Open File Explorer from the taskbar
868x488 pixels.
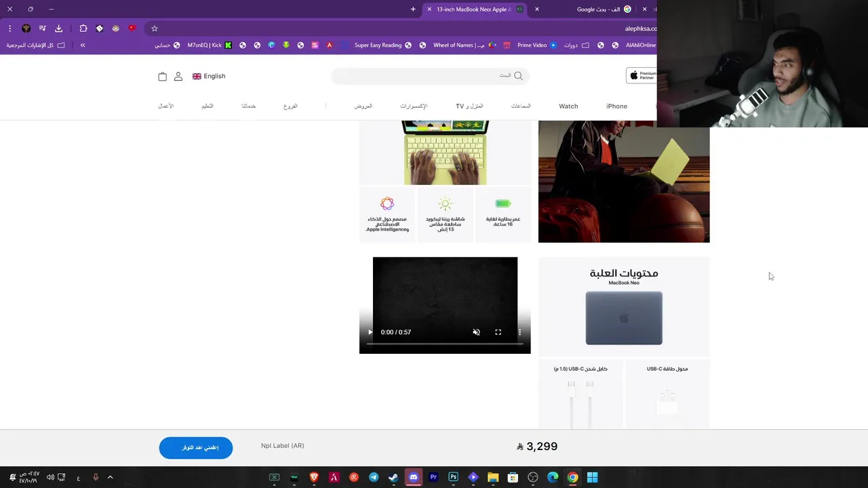point(493,477)
